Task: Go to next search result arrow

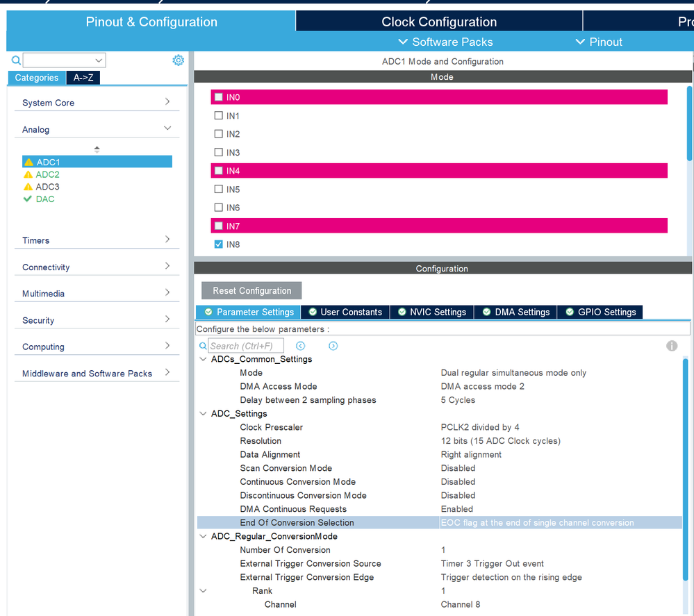Action: [x=333, y=346]
